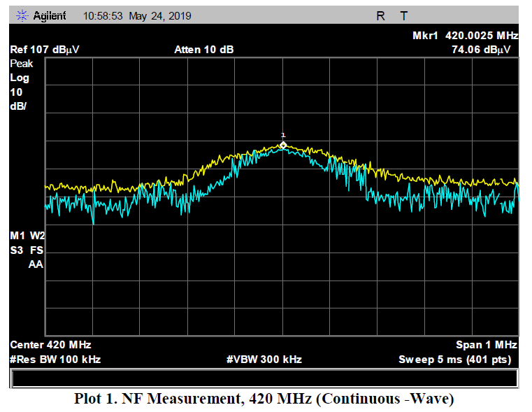This screenshot has height=412, width=532.
Task: Click the 'T' indicator in the header
Action: [404, 16]
